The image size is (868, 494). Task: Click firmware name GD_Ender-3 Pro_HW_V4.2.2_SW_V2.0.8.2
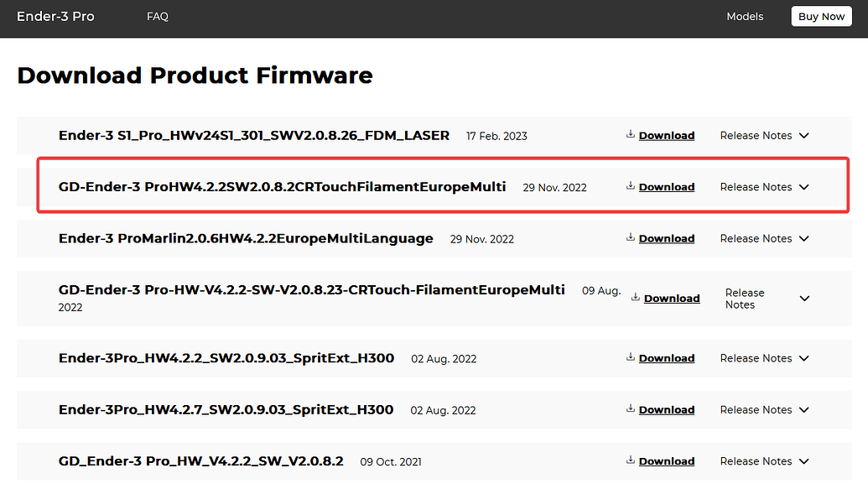click(x=201, y=461)
